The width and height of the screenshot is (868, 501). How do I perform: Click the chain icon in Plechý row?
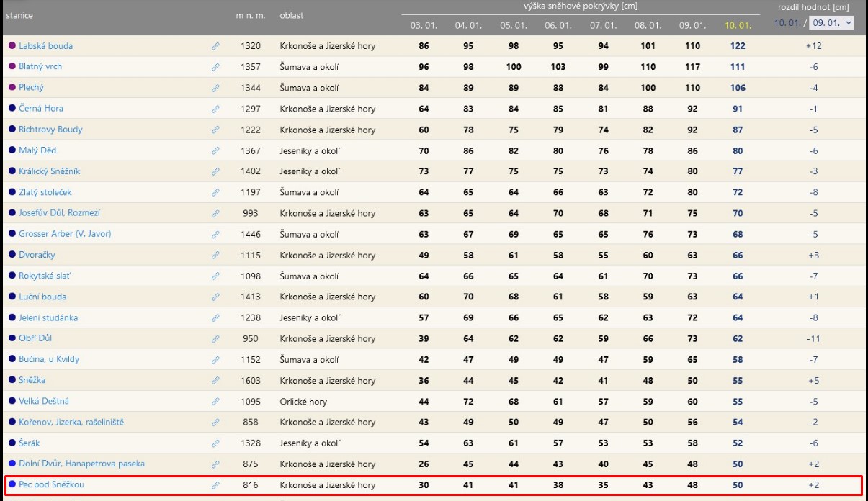point(215,88)
